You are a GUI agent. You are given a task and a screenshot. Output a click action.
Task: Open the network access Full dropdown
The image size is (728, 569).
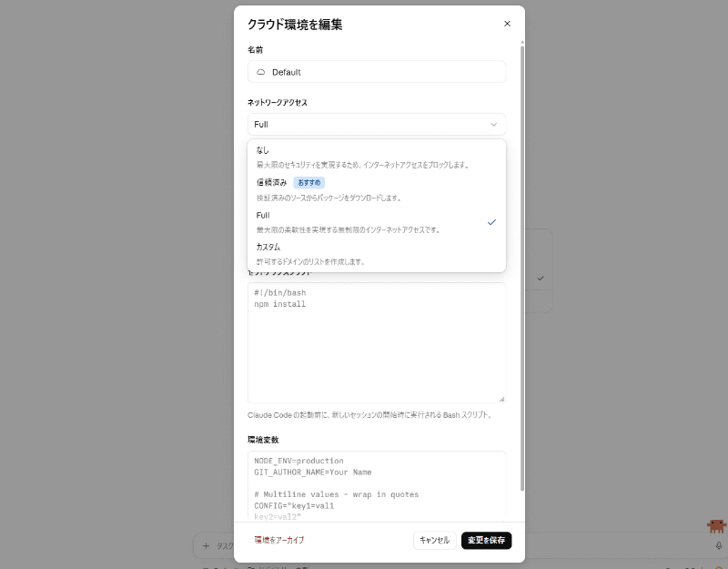[x=377, y=125]
